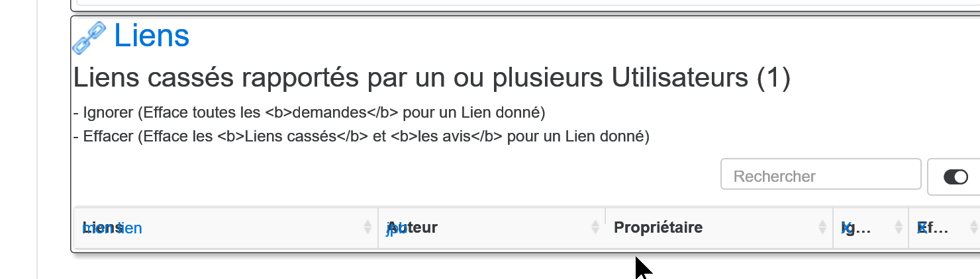Click the Ignorer description line
This screenshot has height=279, width=980.
point(309,112)
